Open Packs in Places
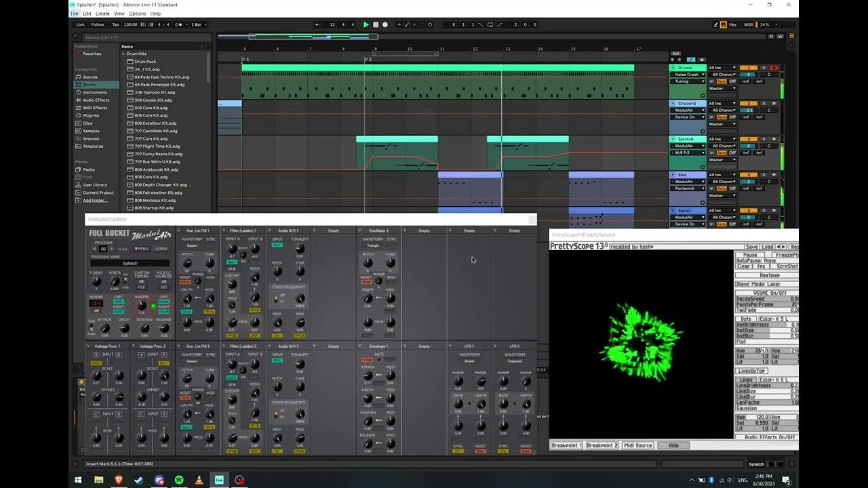This screenshot has width=868, height=488. (x=89, y=169)
